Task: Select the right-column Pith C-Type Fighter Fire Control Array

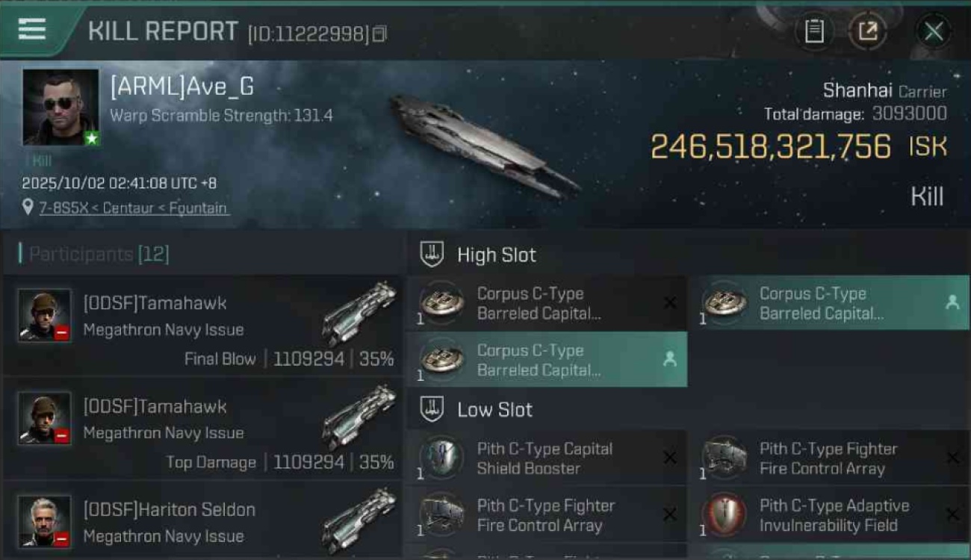Action: [828, 458]
